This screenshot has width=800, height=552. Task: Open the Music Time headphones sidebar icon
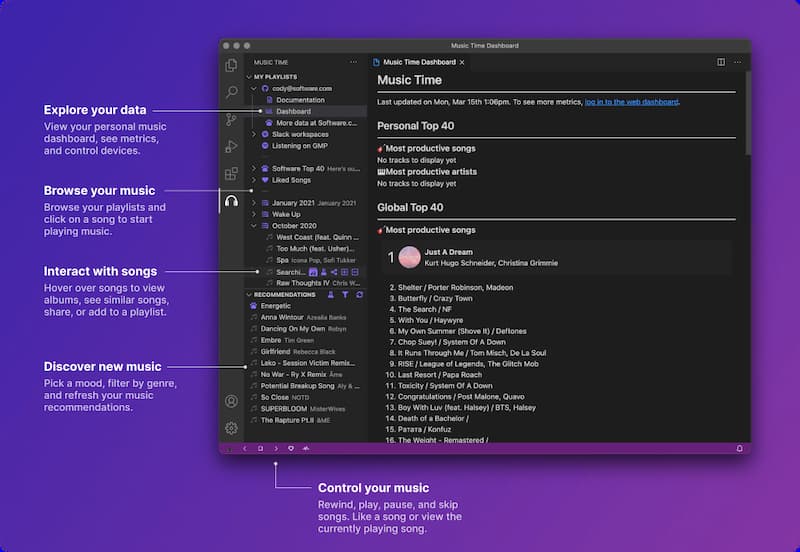coord(231,200)
